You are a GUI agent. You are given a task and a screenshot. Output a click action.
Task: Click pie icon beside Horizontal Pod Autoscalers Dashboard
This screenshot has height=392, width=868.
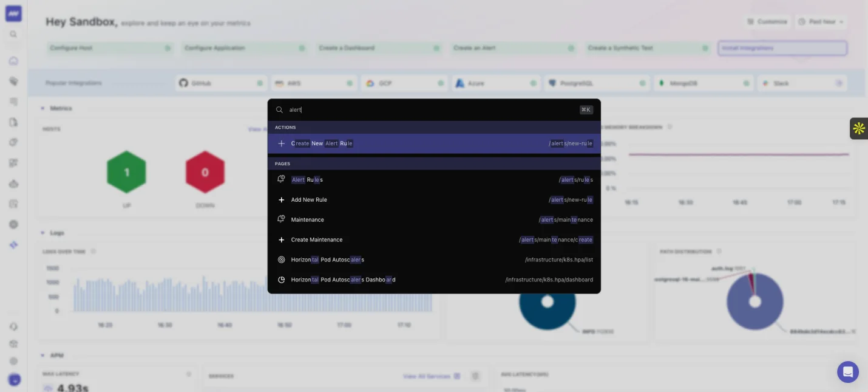[281, 280]
